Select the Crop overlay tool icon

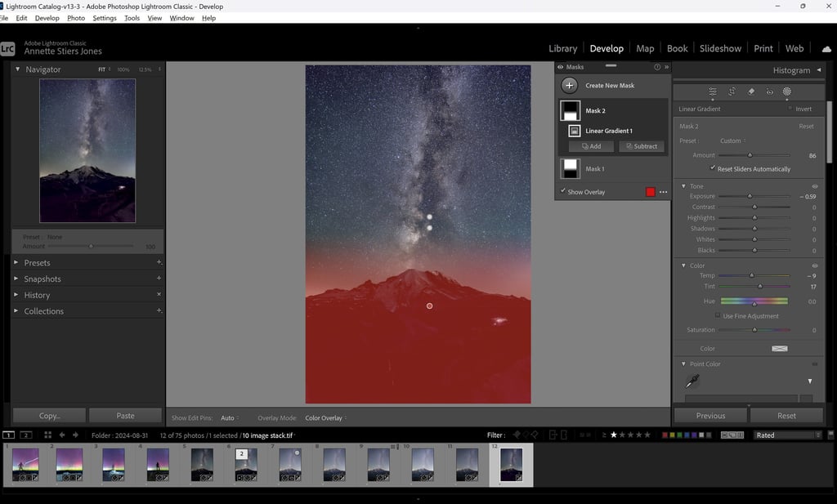(732, 91)
